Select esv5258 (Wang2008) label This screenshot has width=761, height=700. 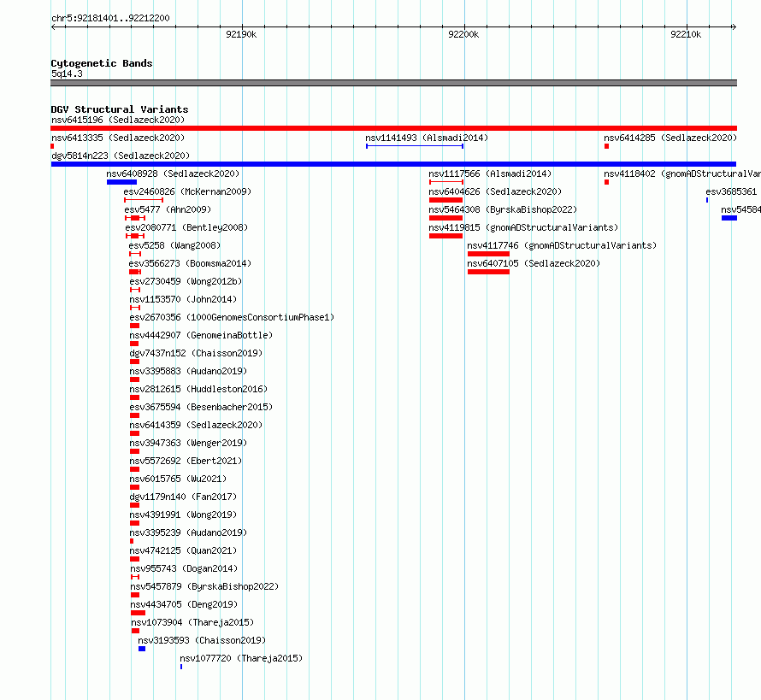[174, 245]
